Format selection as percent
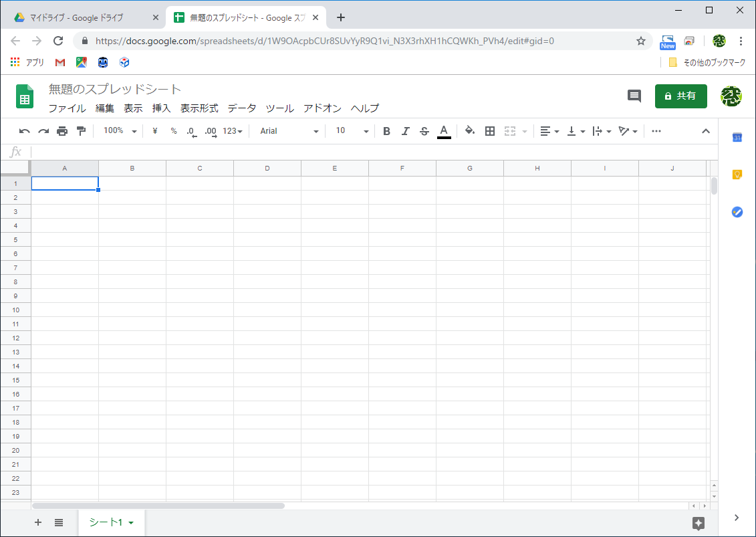 173,130
